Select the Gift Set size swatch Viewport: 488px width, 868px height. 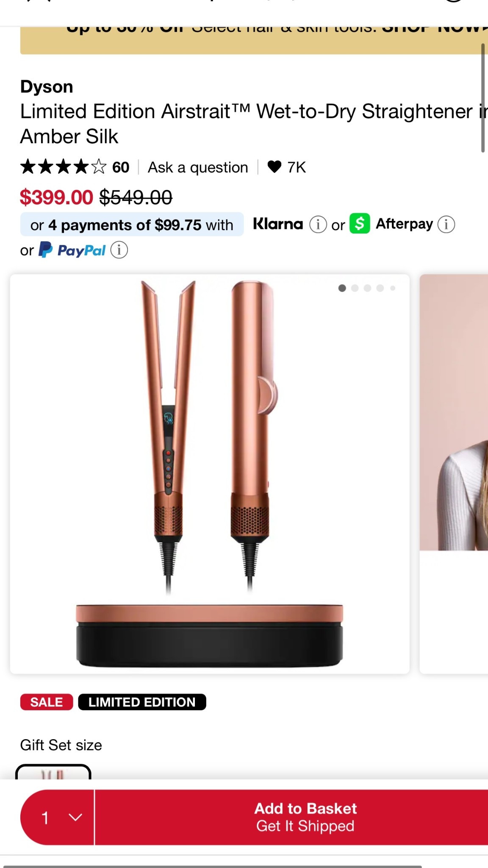[x=53, y=772]
